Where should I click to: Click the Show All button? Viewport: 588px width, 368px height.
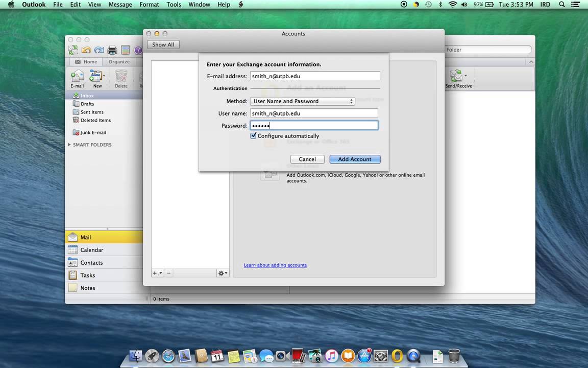point(163,44)
